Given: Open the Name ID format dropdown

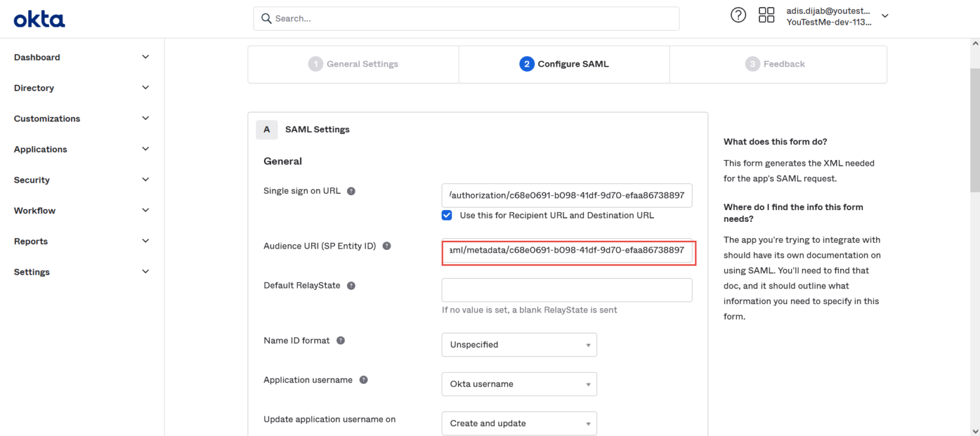Looking at the screenshot, I should pos(519,345).
